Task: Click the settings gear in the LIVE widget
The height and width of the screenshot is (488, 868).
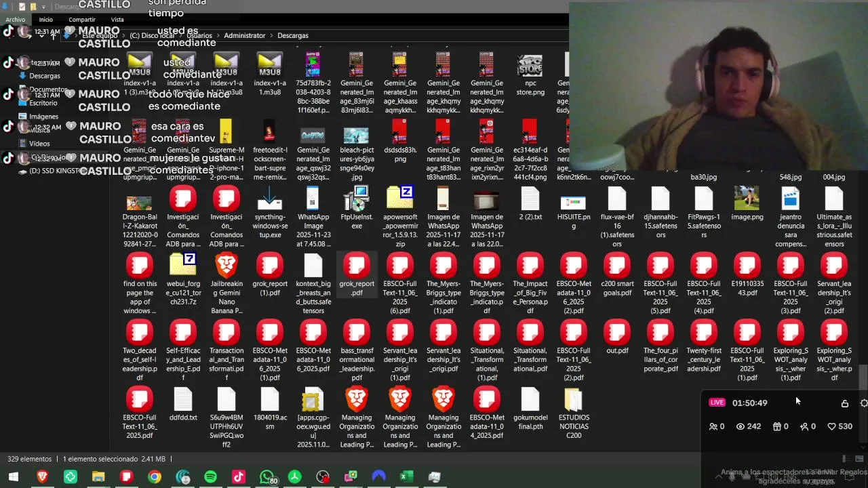Action: [x=863, y=403]
